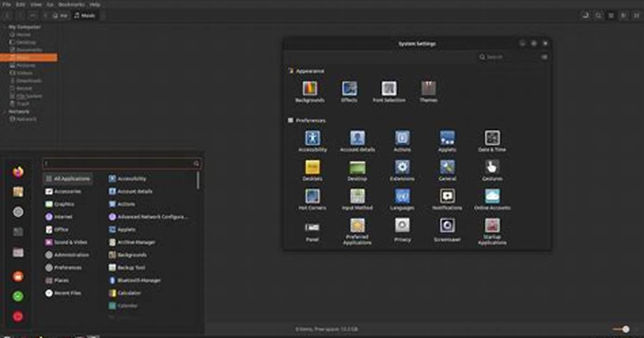Open Panel settings

[x=312, y=231]
